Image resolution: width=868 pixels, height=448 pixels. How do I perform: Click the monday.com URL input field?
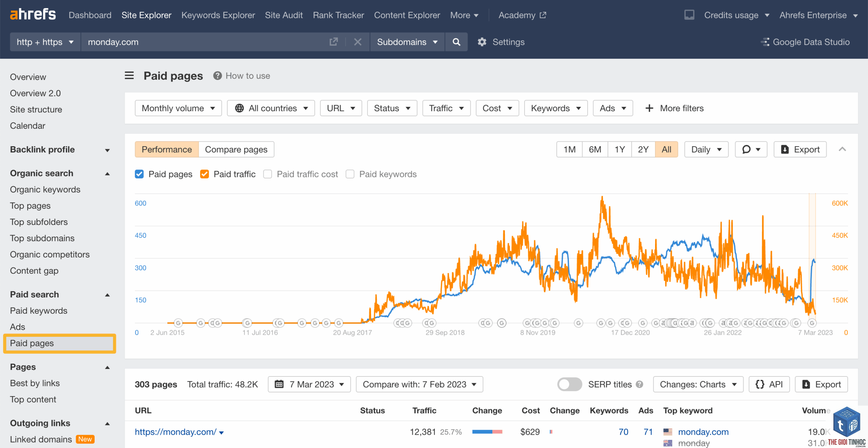point(203,42)
